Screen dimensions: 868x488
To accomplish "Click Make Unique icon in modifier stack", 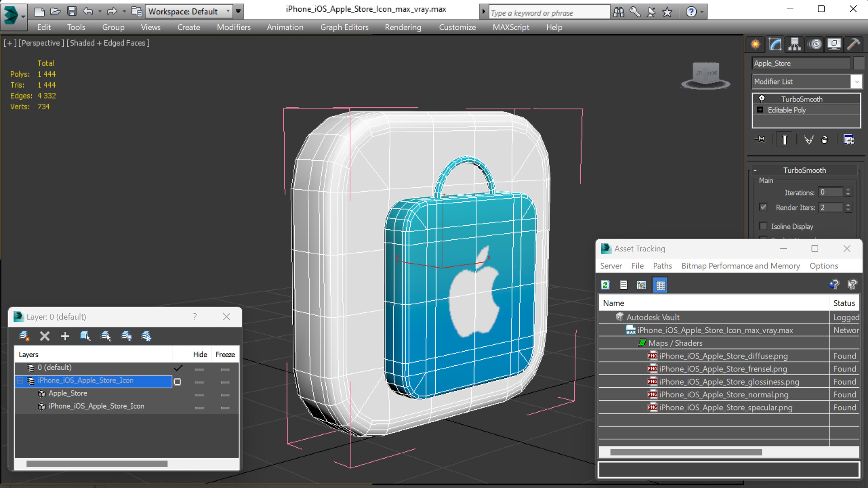I will (x=809, y=139).
